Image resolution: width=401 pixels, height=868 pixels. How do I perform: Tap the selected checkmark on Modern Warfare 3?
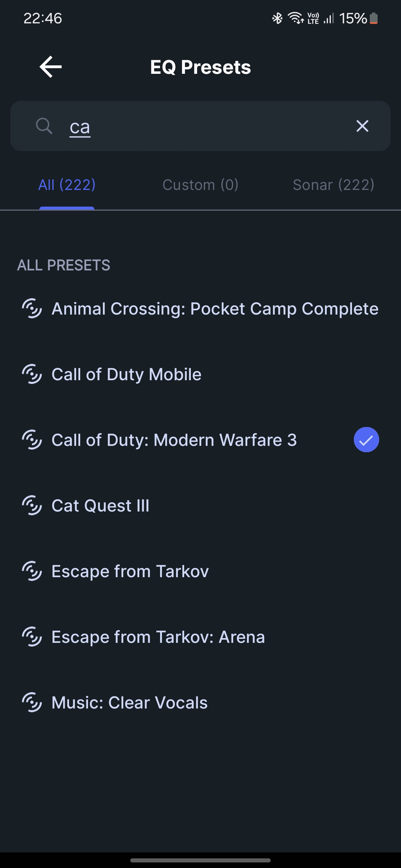click(366, 440)
